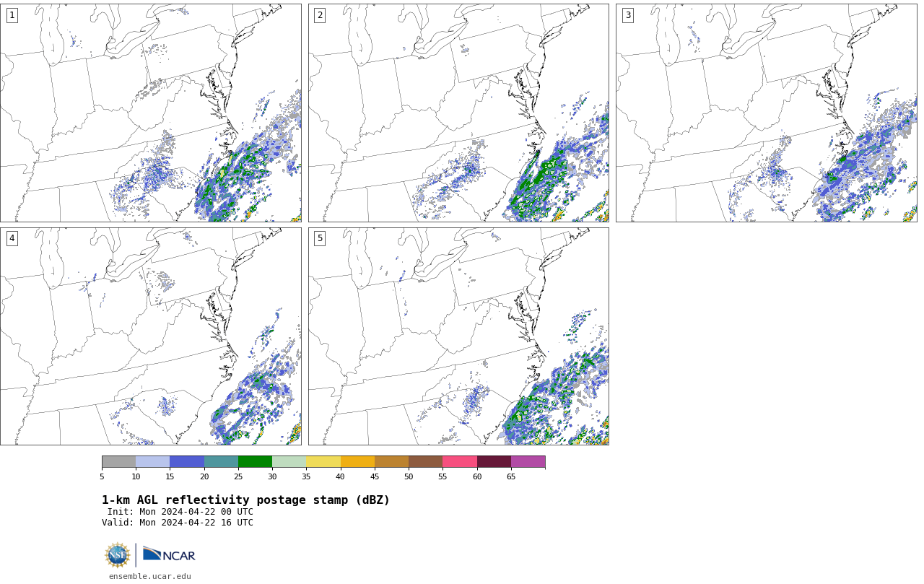
Task: Select the maroon 60-65 dBZ swatch
Action: pyautogui.click(x=494, y=462)
